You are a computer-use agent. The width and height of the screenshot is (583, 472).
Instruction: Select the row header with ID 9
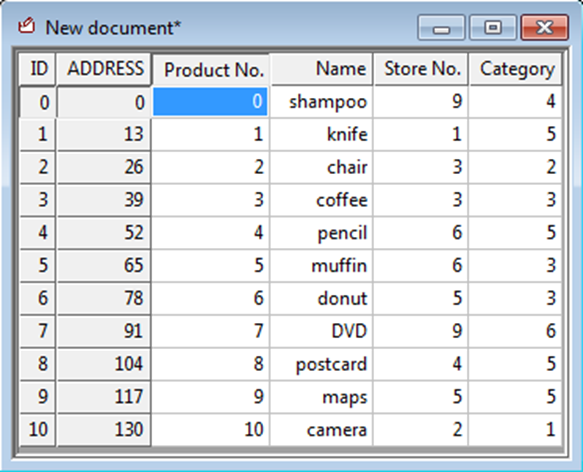tap(38, 396)
